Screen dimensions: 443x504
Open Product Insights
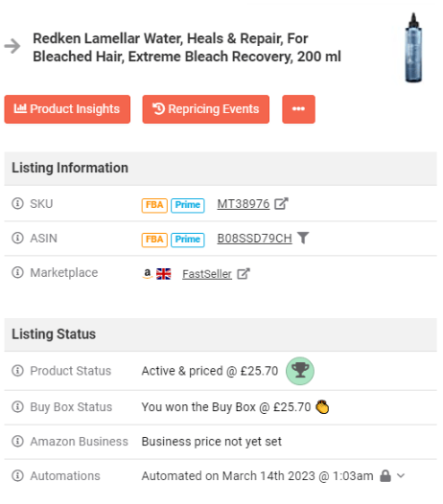pyautogui.click(x=67, y=109)
